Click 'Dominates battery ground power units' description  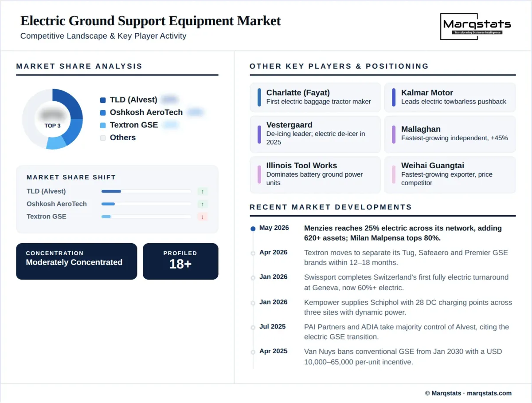(315, 178)
